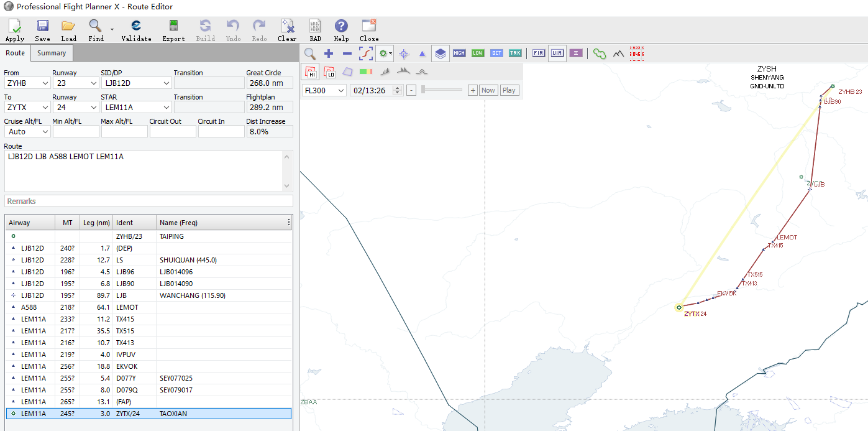The image size is (868, 431).
Task: Click the time slider handle
Action: tap(423, 90)
